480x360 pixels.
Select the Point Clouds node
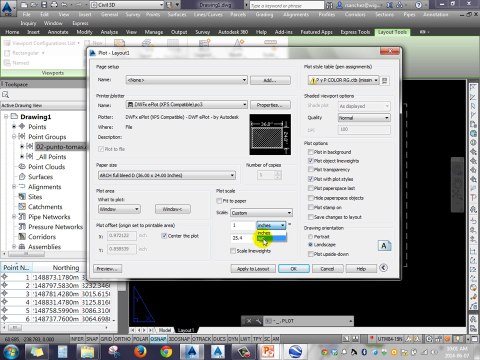46,167
